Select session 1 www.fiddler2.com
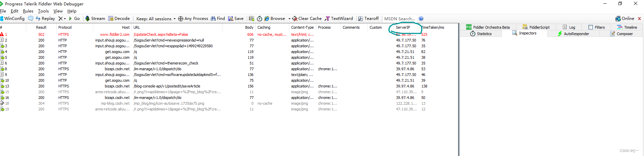Viewport: 644px width, 156px height. (229, 34)
